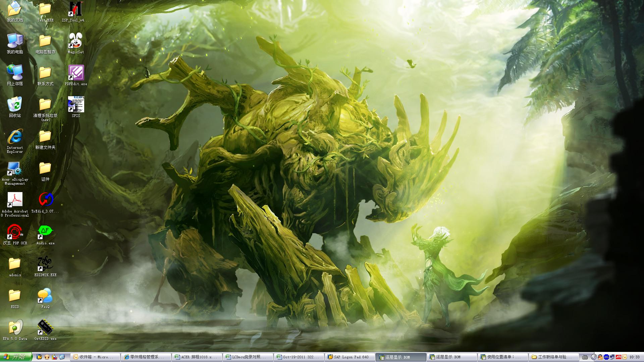Select the MagicSet rabbit icon

[76, 44]
